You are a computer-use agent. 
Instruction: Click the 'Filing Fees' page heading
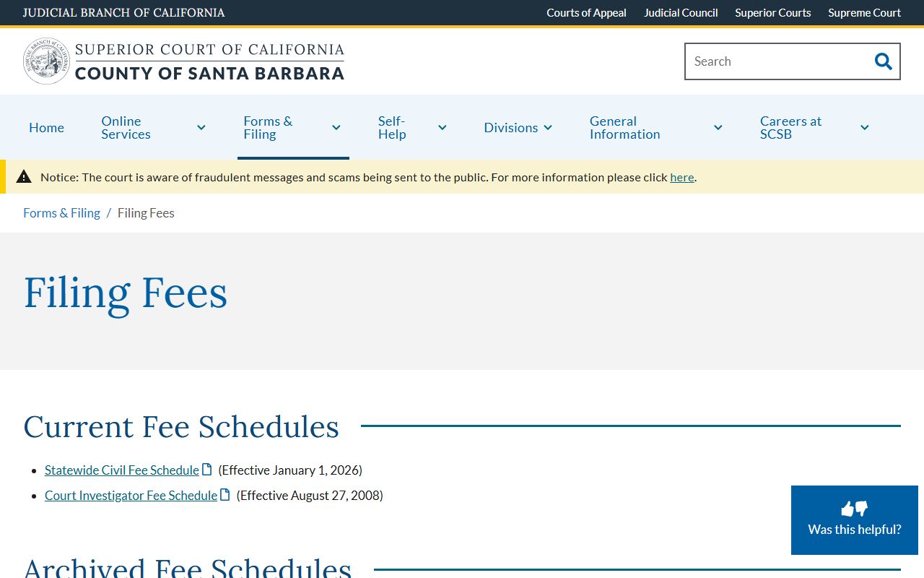point(126,293)
